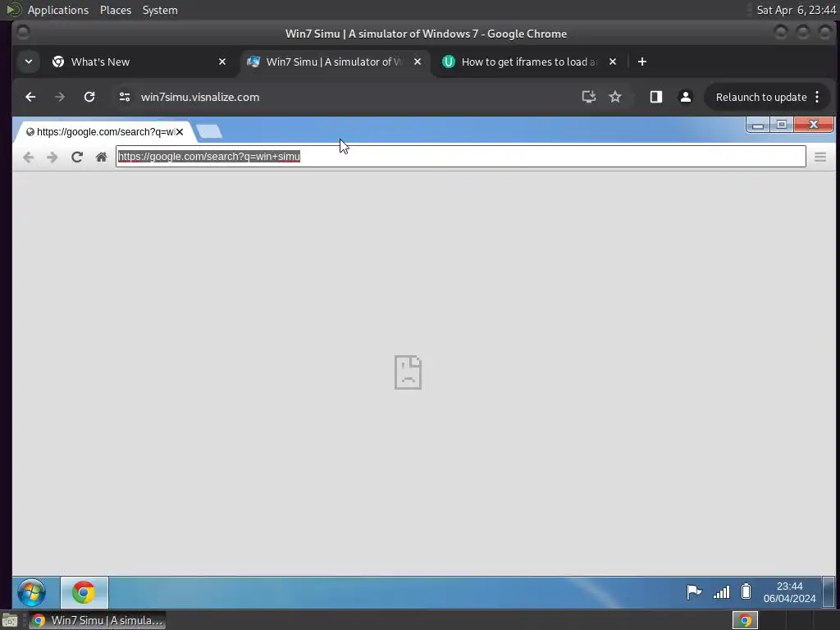Click the simulated browser forward arrow
840x630 pixels.
coord(52,157)
